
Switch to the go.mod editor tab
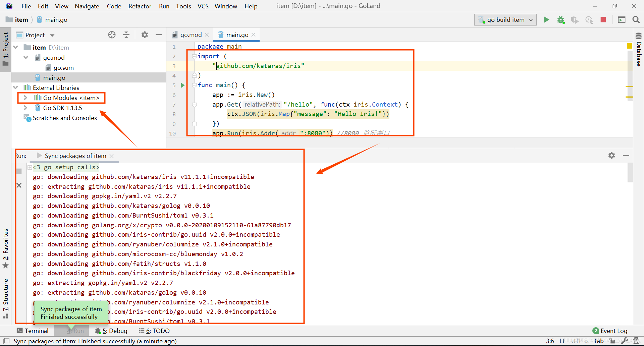191,35
